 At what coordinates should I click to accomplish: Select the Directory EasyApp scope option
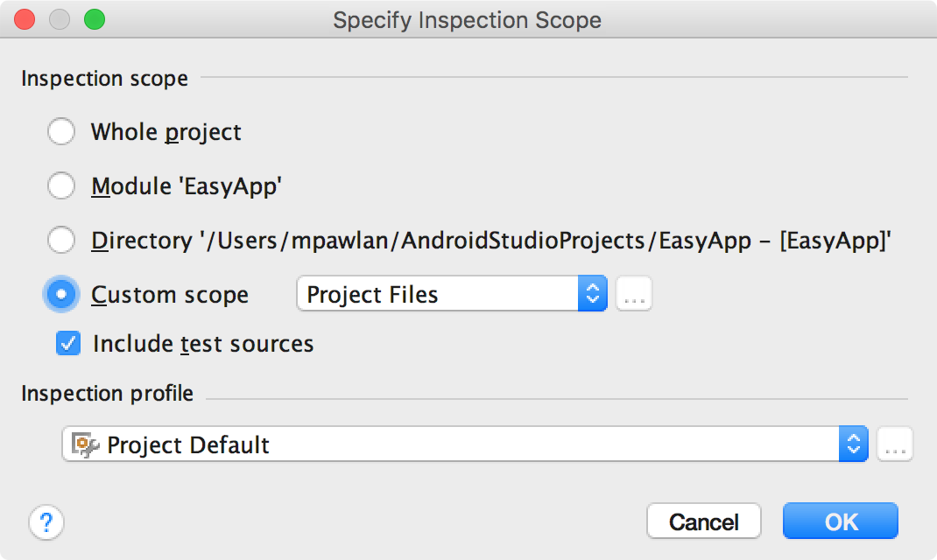coord(61,240)
